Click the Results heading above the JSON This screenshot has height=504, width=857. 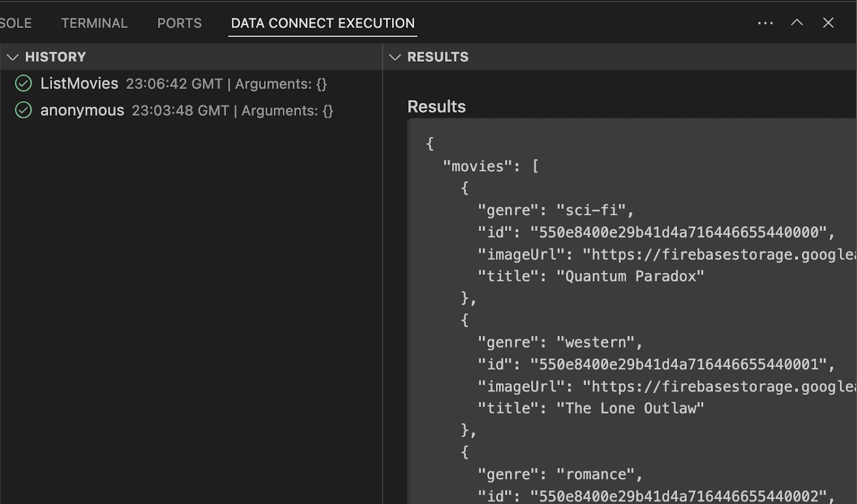pos(437,107)
